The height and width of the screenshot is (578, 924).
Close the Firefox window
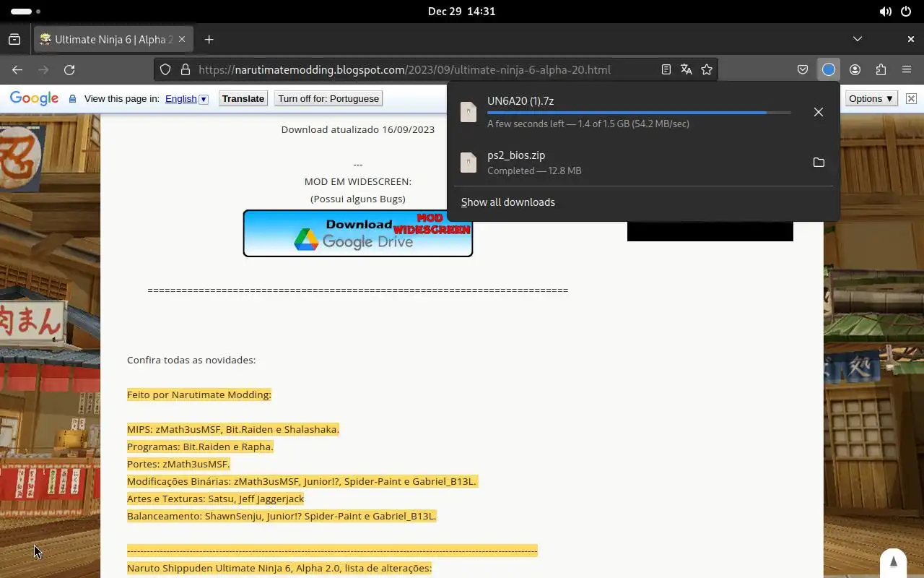click(911, 39)
